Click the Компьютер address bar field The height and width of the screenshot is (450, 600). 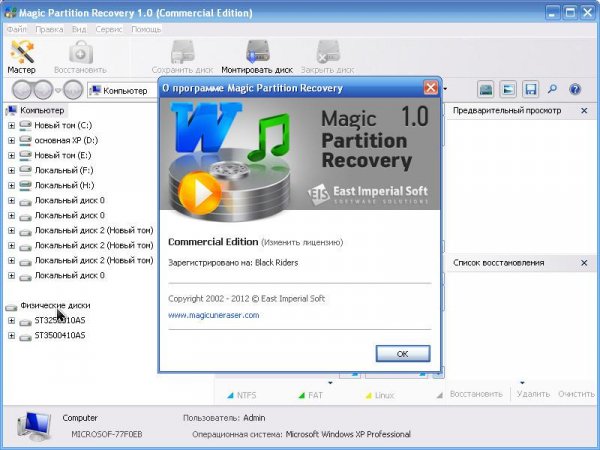124,91
